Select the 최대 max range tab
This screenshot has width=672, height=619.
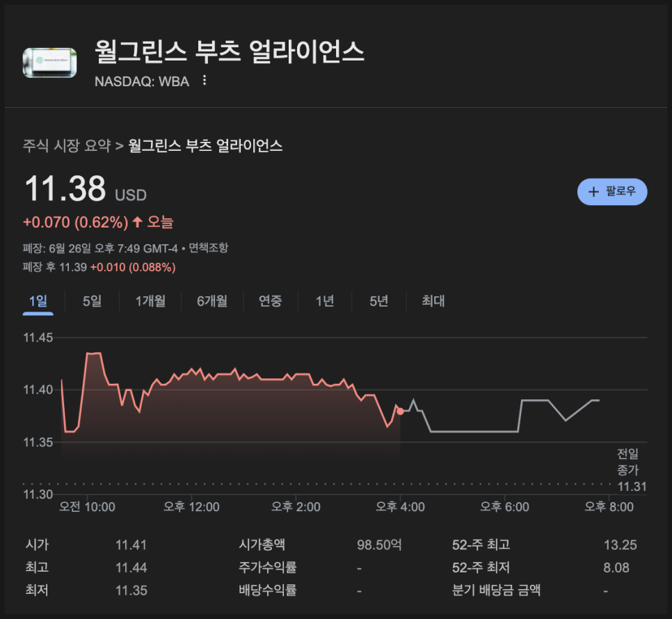[433, 301]
